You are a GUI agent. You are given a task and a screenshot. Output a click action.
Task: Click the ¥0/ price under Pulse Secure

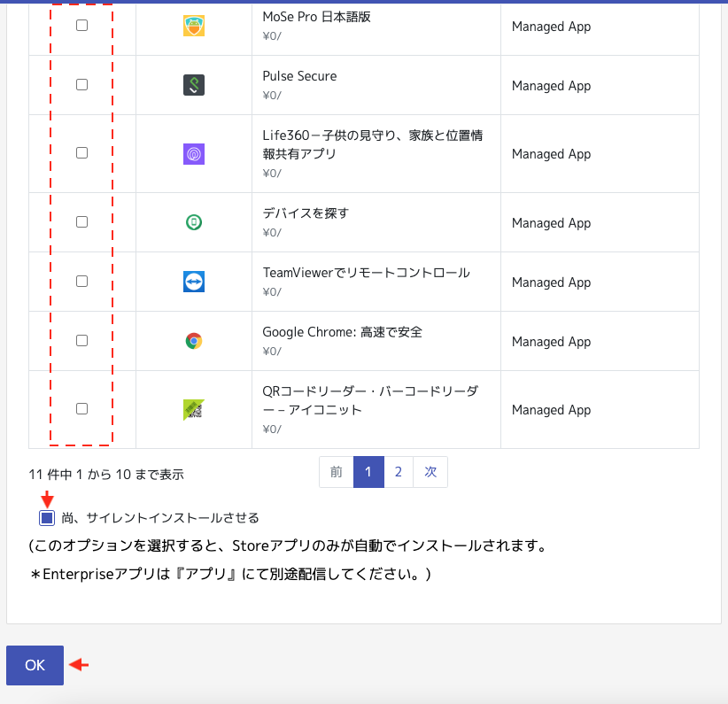272,96
